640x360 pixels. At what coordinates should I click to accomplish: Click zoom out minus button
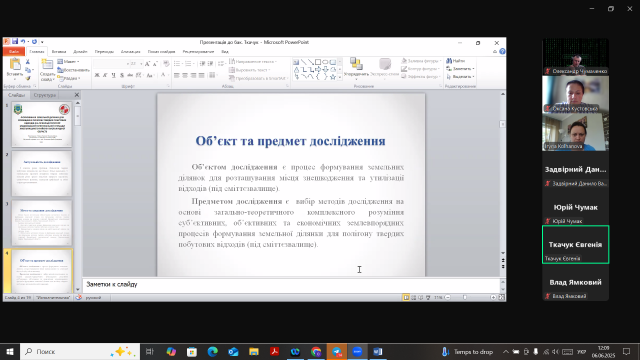pyautogui.click(x=448, y=298)
